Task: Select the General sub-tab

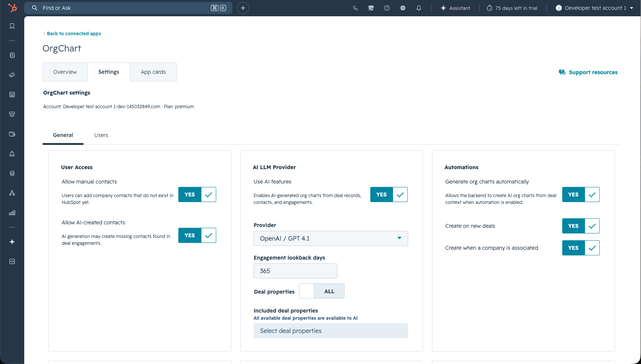Action: (x=63, y=135)
